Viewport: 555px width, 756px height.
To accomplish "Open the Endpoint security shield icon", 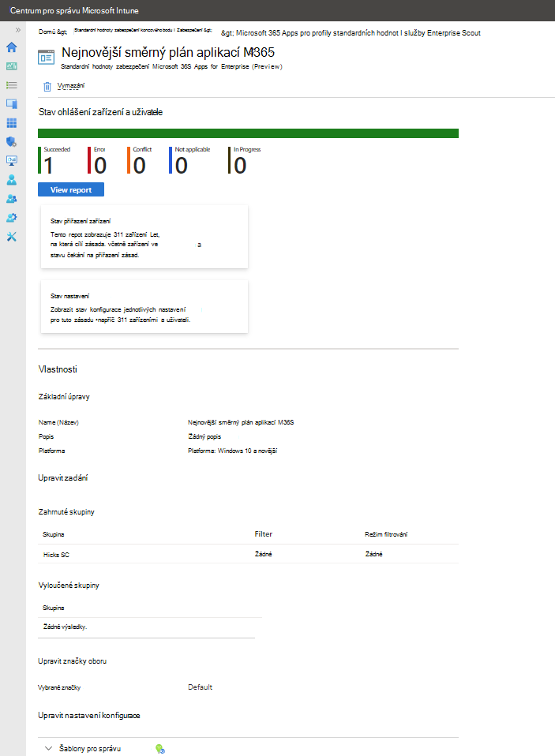I will pos(12,142).
